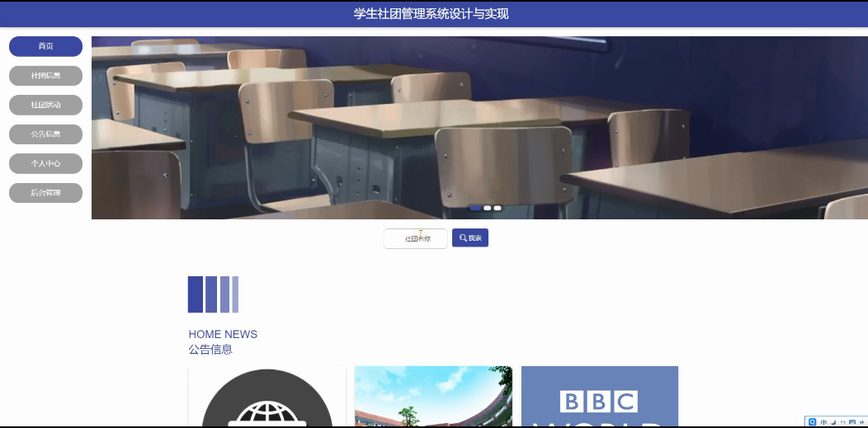
Task: Switch to the third carousel slide dot
Action: click(498, 208)
